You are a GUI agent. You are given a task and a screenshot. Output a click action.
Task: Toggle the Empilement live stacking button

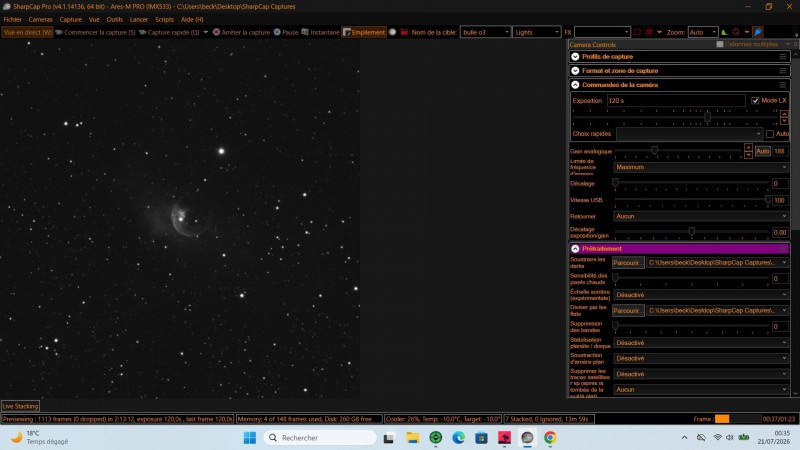364,32
